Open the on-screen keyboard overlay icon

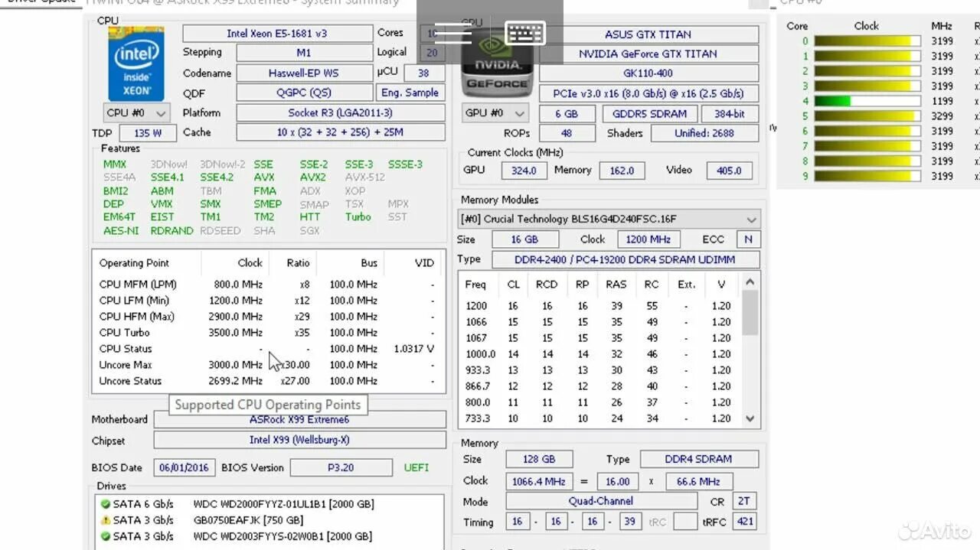coord(525,33)
